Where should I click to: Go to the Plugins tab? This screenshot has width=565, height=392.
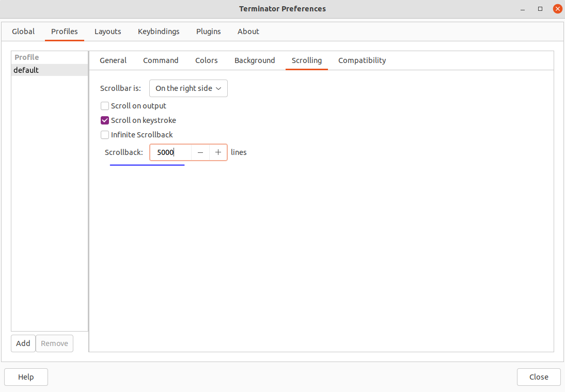click(x=208, y=32)
